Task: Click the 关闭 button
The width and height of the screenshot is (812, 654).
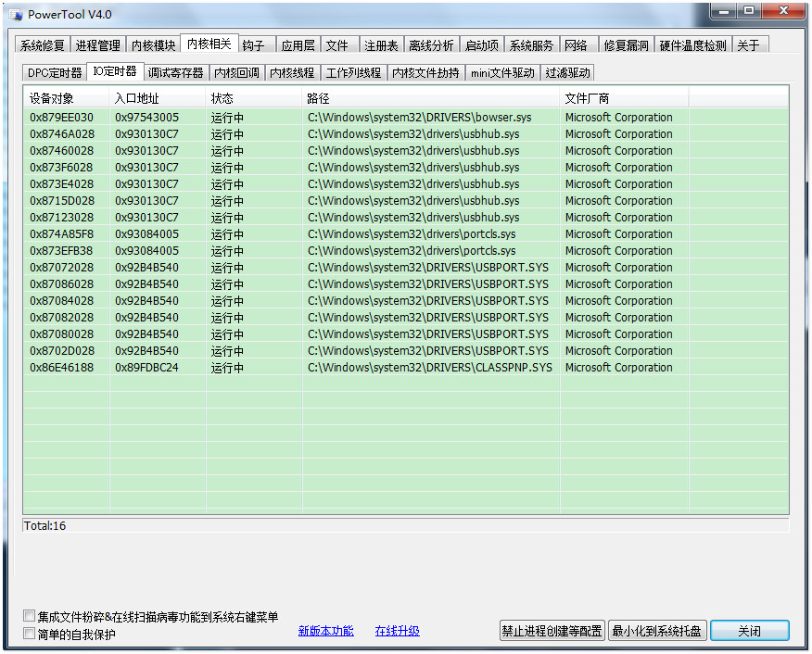Action: point(749,630)
